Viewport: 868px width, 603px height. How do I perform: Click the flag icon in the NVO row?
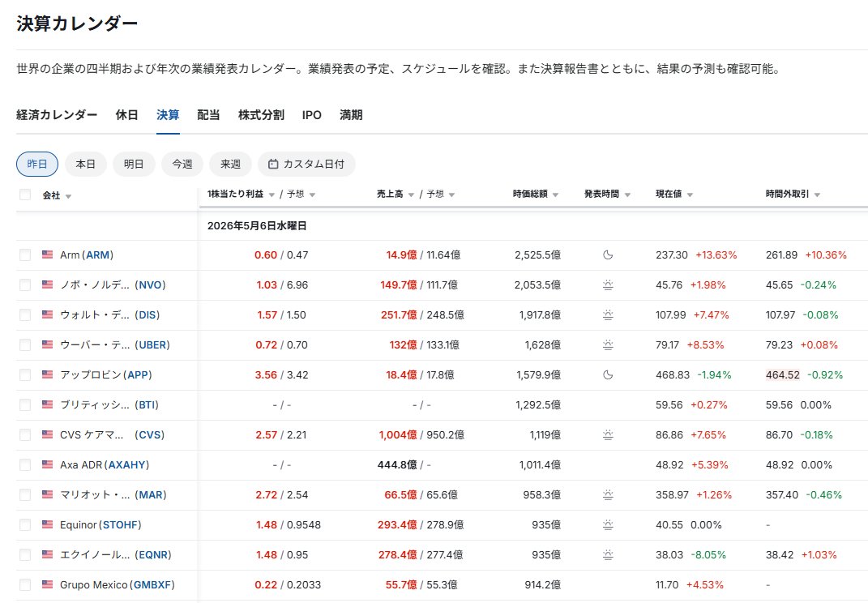pyautogui.click(x=48, y=284)
